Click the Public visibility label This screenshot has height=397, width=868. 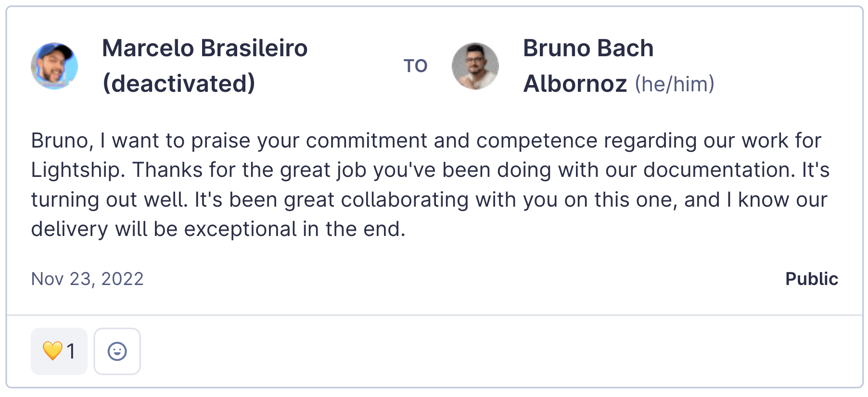click(x=811, y=279)
